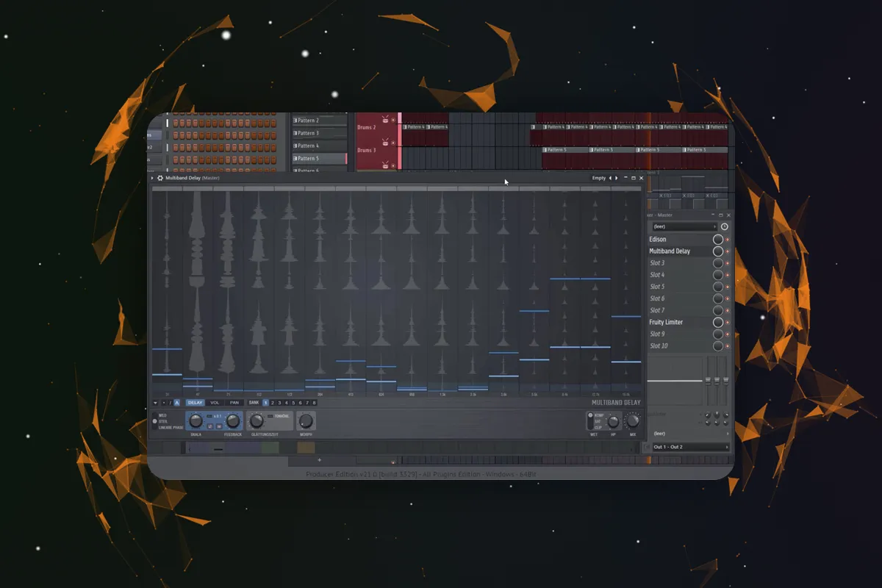Select bank 8
Viewport: 882px width, 588px height.
click(314, 403)
